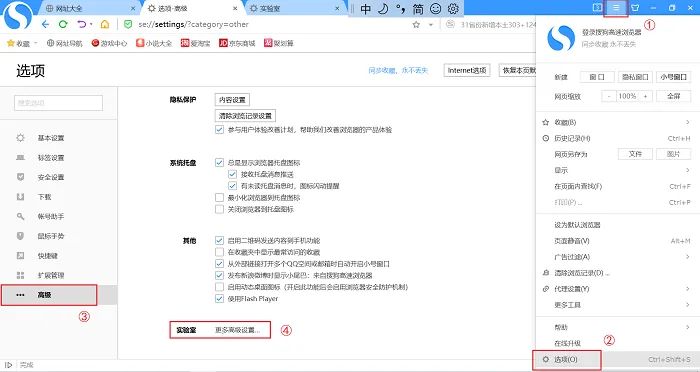The height and width of the screenshot is (372, 700).
Task: Open 聚划算 bookmark
Action: 279,43
